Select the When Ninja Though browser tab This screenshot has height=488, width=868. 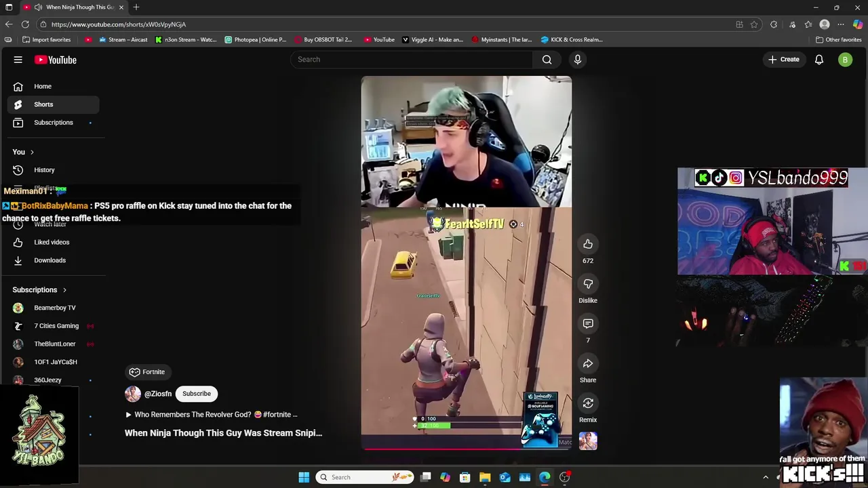[x=75, y=7]
